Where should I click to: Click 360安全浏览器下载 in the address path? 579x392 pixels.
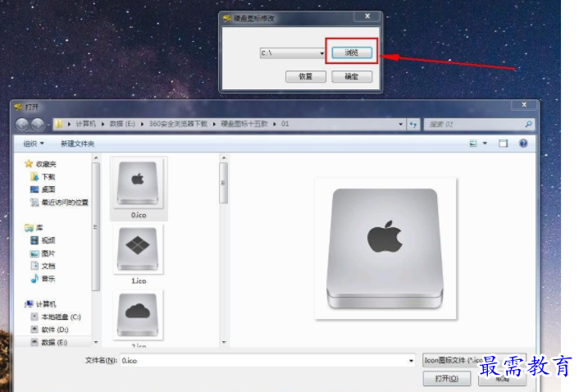click(178, 124)
